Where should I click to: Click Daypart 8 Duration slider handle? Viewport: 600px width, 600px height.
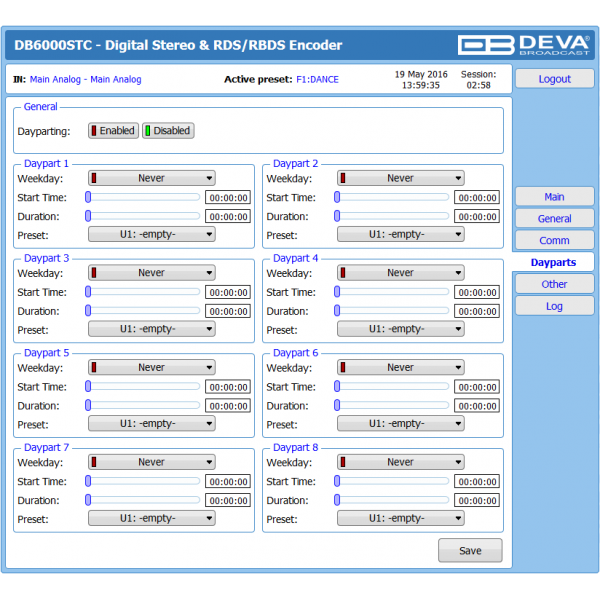tap(337, 500)
